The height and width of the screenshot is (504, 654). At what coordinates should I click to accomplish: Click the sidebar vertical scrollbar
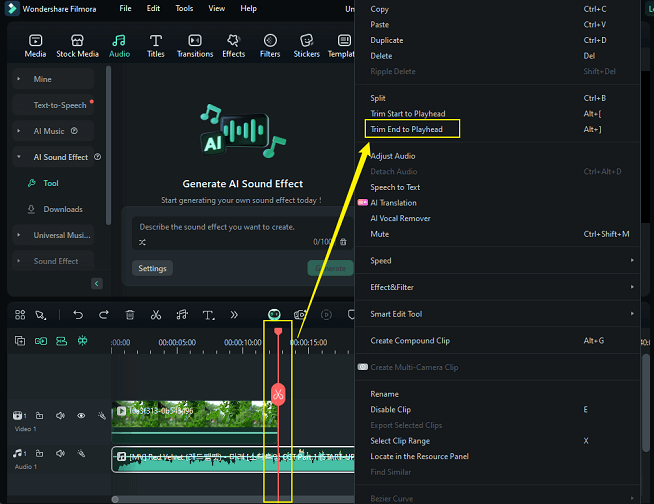(109, 145)
